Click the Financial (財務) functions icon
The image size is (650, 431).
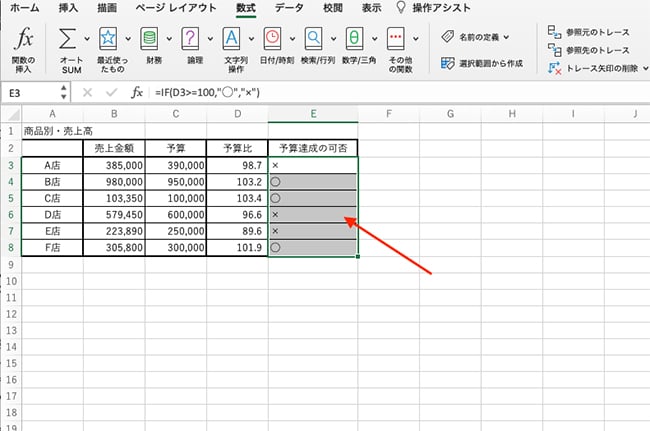149,39
